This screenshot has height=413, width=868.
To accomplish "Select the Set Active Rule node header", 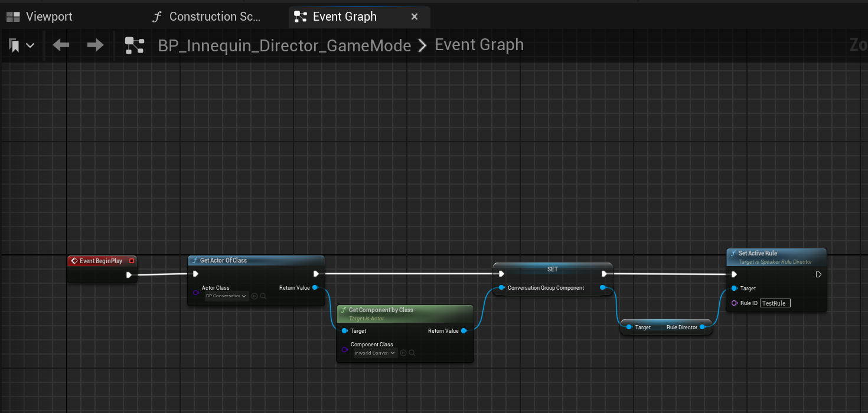I will 776,257.
